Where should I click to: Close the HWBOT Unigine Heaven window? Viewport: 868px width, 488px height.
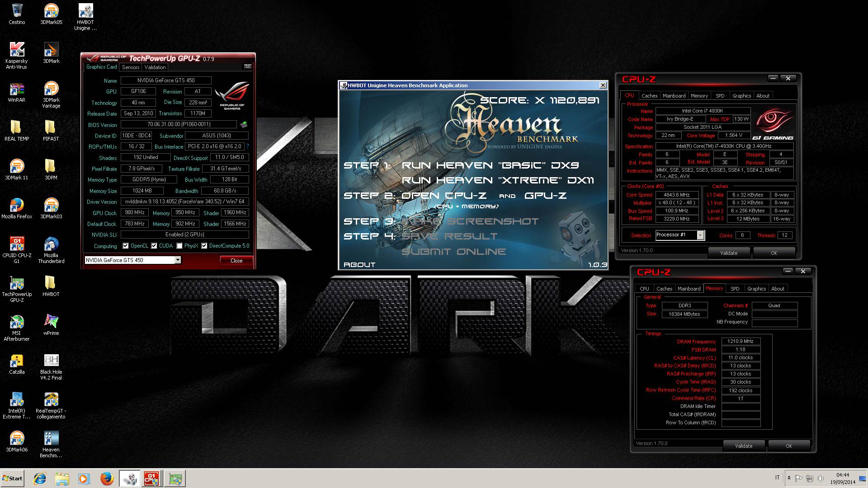(603, 85)
